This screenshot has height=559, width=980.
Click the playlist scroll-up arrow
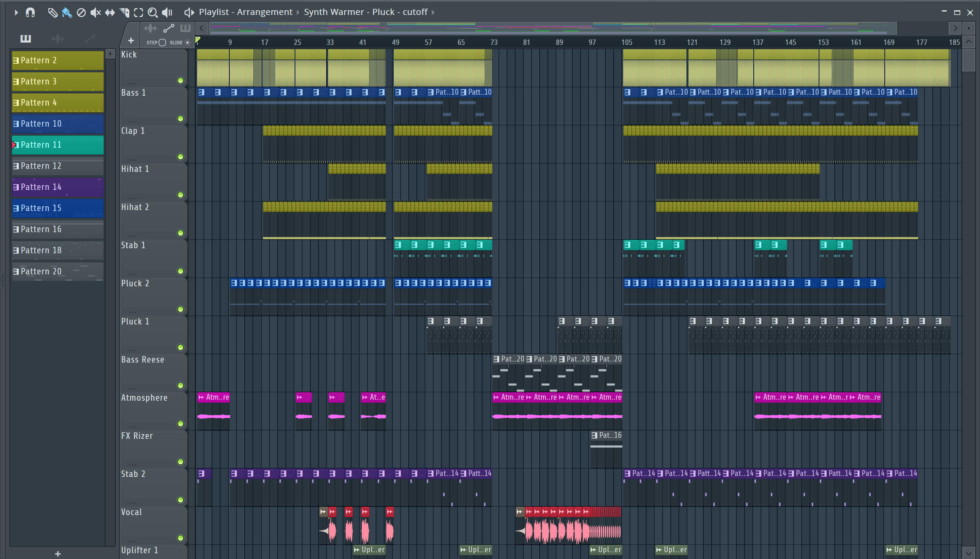(969, 42)
